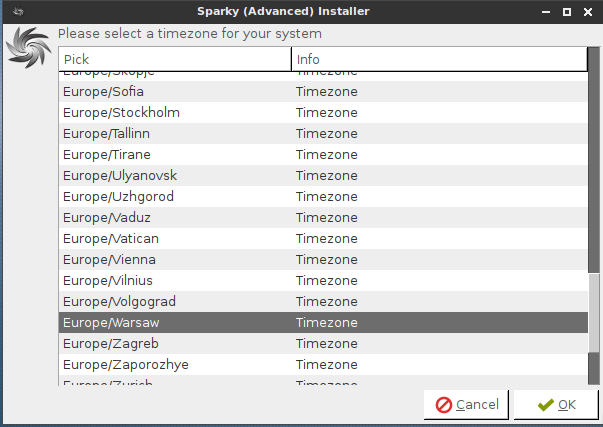603x427 pixels.
Task: Click the Cancel button
Action: (x=466, y=405)
